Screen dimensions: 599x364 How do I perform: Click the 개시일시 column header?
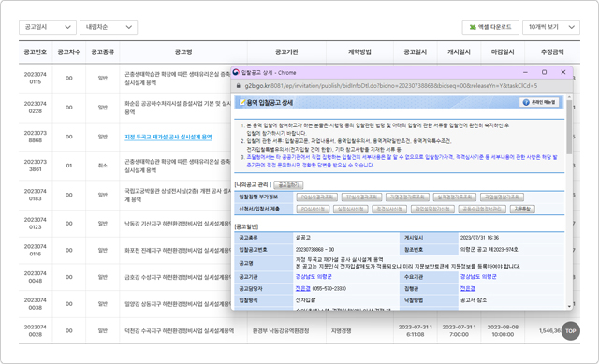point(459,52)
